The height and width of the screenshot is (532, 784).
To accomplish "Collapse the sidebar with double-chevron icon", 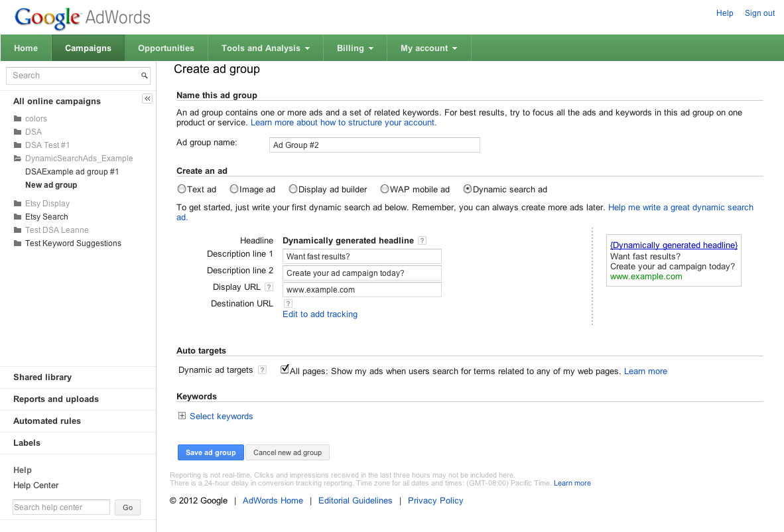I will (147, 99).
